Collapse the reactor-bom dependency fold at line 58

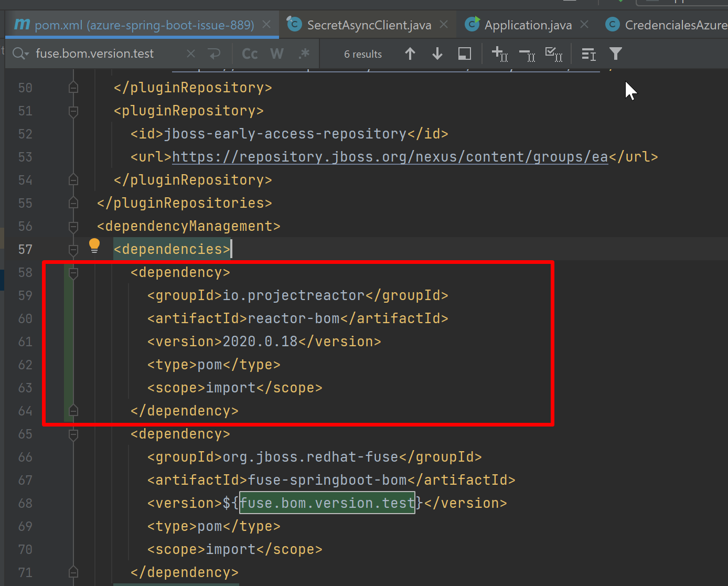[x=73, y=272]
